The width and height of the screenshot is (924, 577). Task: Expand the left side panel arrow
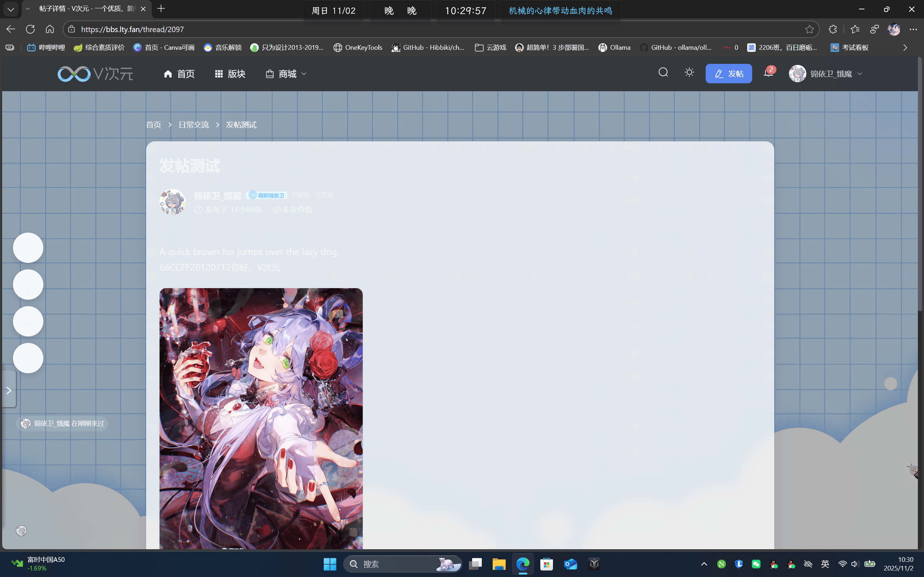(x=9, y=390)
